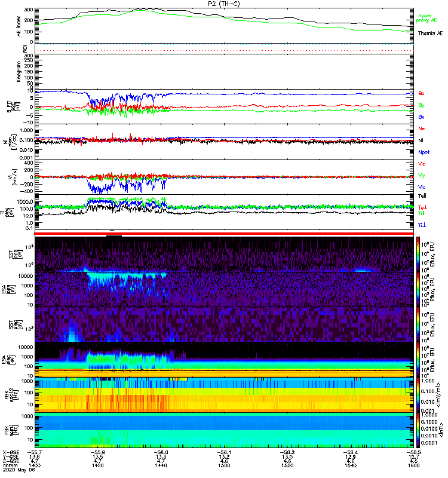Select the Themis AE legend label
Viewport: 448px width, 478px height.
[430, 33]
